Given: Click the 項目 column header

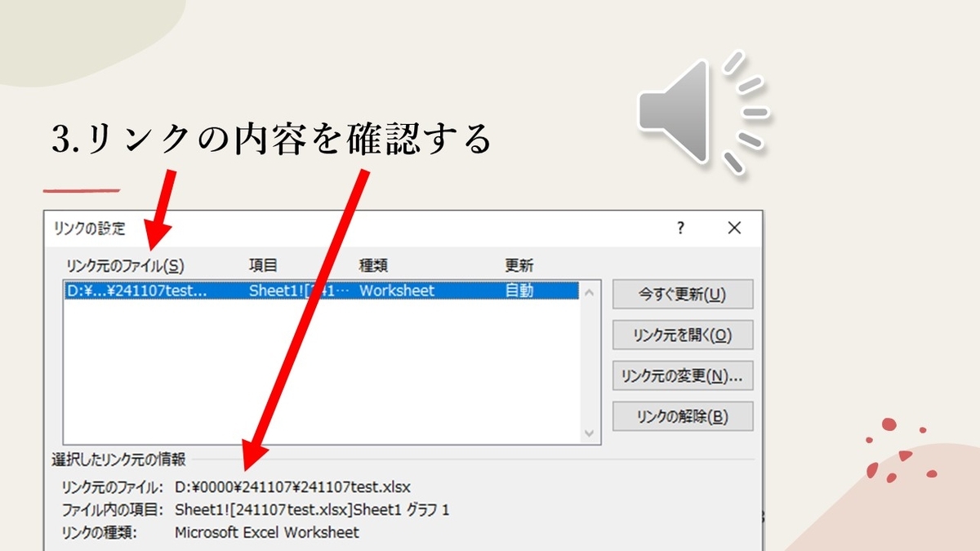Looking at the screenshot, I should pos(263,265).
